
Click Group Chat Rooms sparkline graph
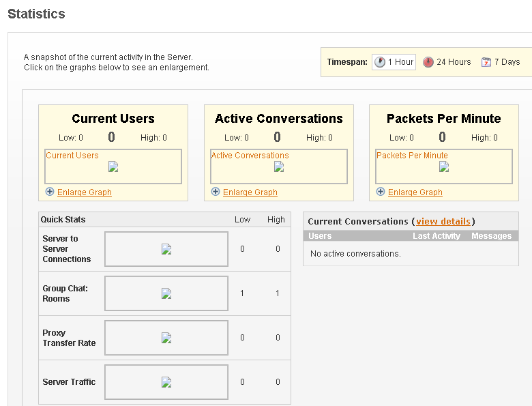point(166,293)
